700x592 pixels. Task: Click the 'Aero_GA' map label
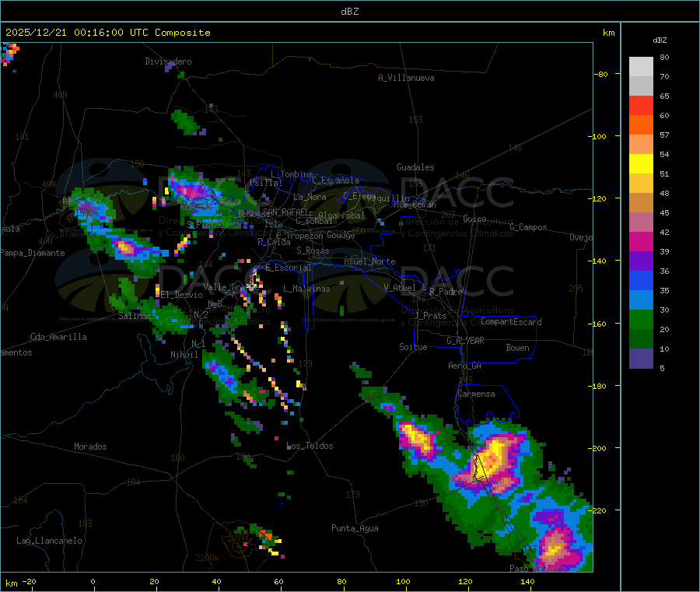coord(465,366)
